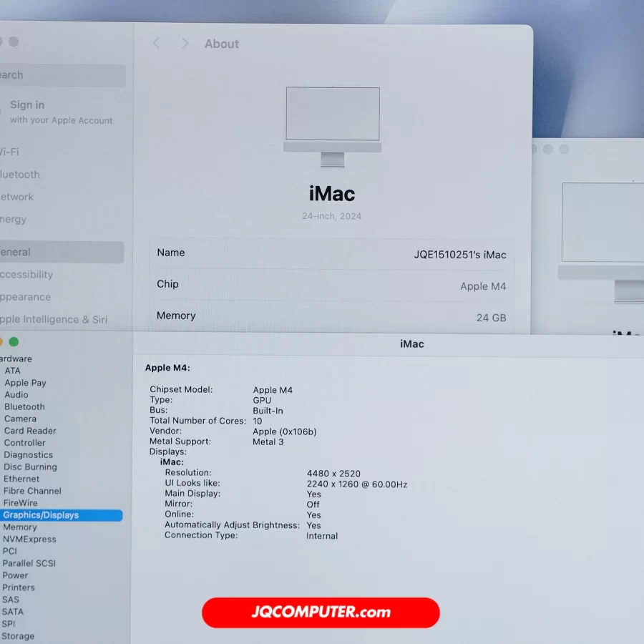Screen dimensions: 644x644
Task: Open Network in System Settings sidebar
Action: point(17,197)
